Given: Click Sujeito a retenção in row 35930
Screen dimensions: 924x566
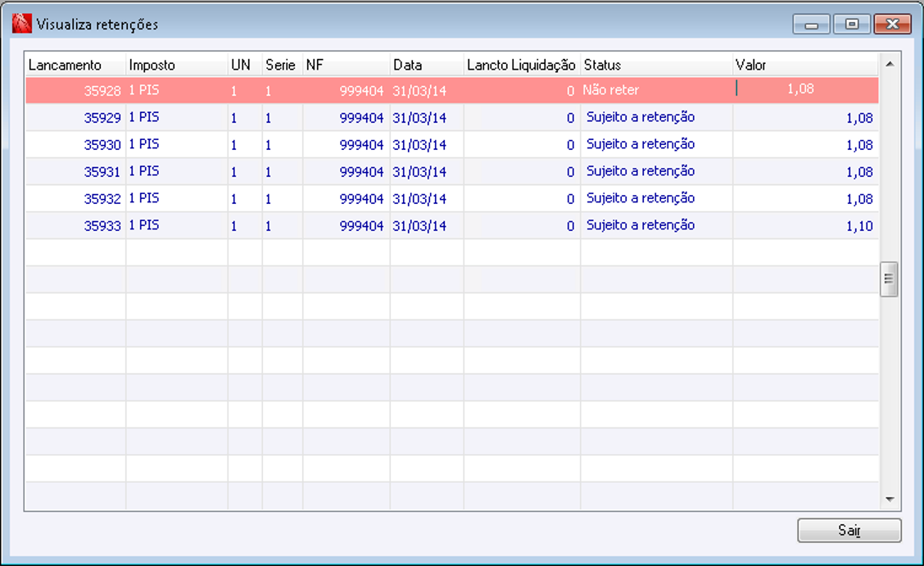Looking at the screenshot, I should tap(641, 144).
